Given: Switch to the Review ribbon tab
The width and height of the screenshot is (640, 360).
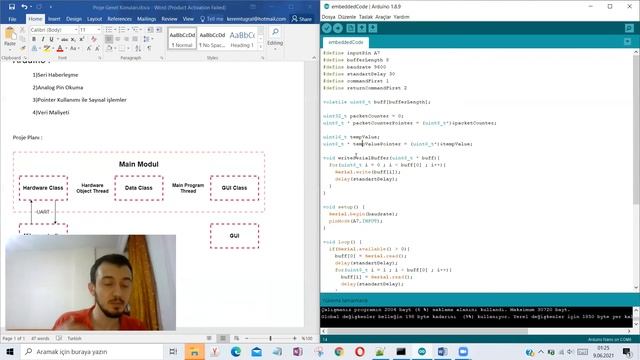Looking at the screenshot, I should coord(169,19).
